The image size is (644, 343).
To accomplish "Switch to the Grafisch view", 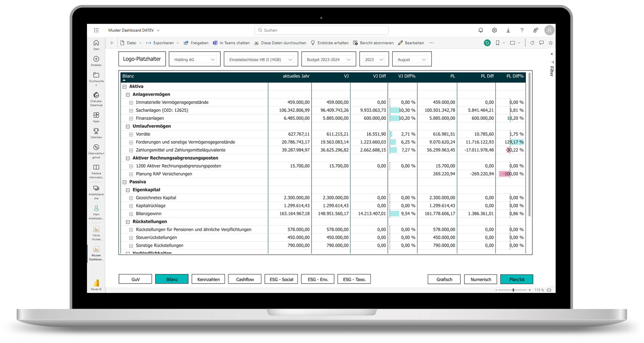I will coord(444,279).
